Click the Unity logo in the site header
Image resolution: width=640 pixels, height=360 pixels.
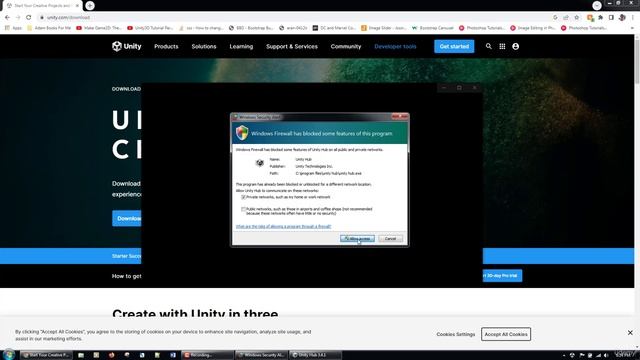point(127,46)
